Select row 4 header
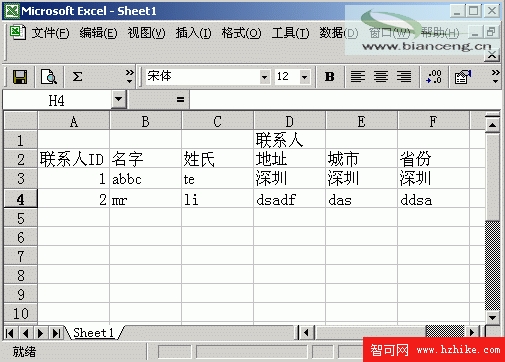505x362 pixels. pos(21,199)
